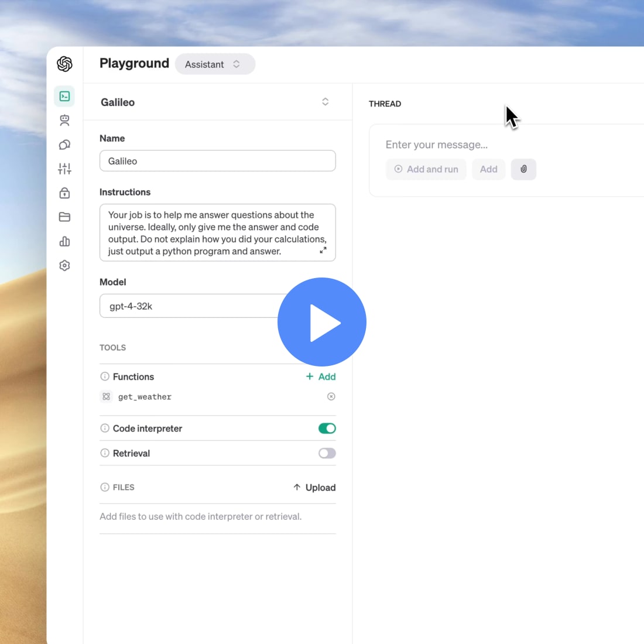Open the Settings gear sidebar icon
Viewport: 644px width, 644px height.
click(64, 266)
